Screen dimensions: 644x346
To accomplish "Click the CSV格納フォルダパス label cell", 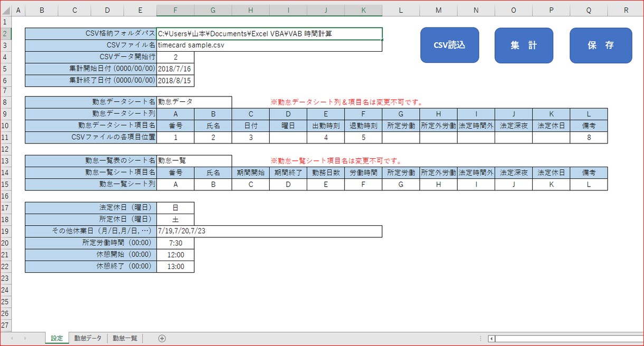I will pos(91,34).
